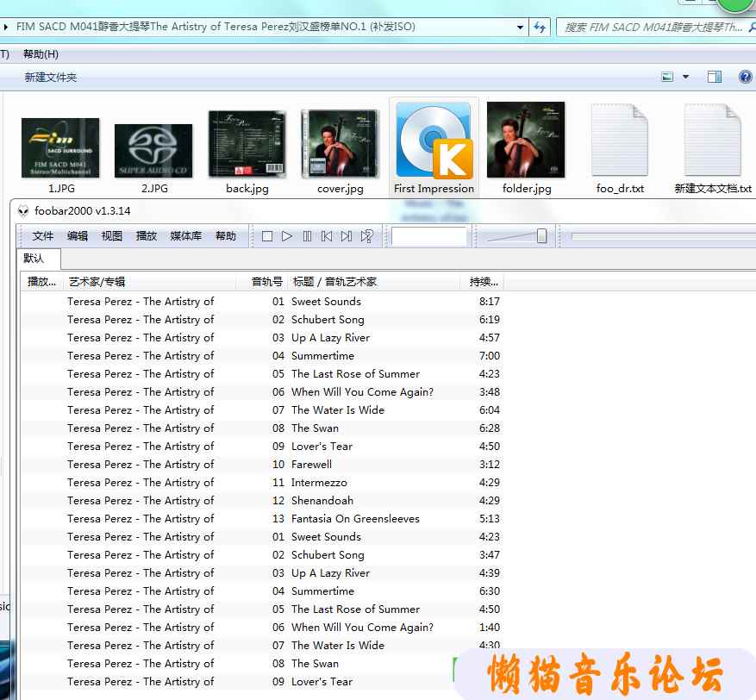Select track 12 Shenandoah
This screenshot has width=756, height=700.
click(262, 500)
